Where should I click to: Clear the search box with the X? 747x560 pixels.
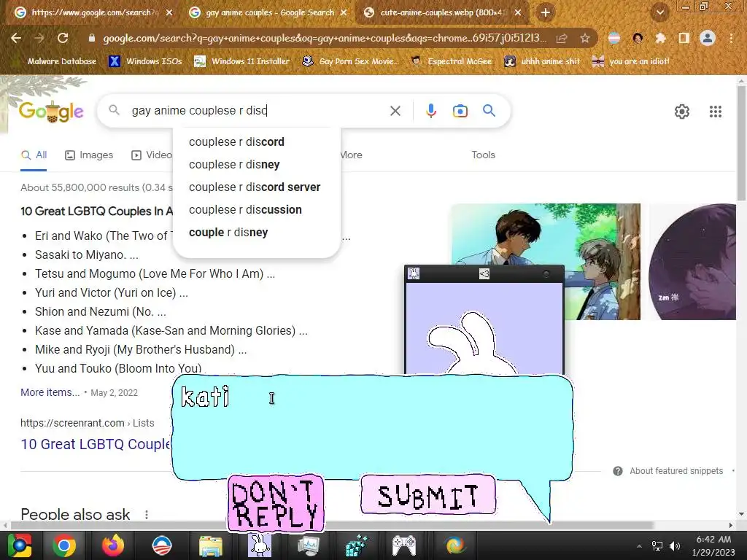click(395, 111)
